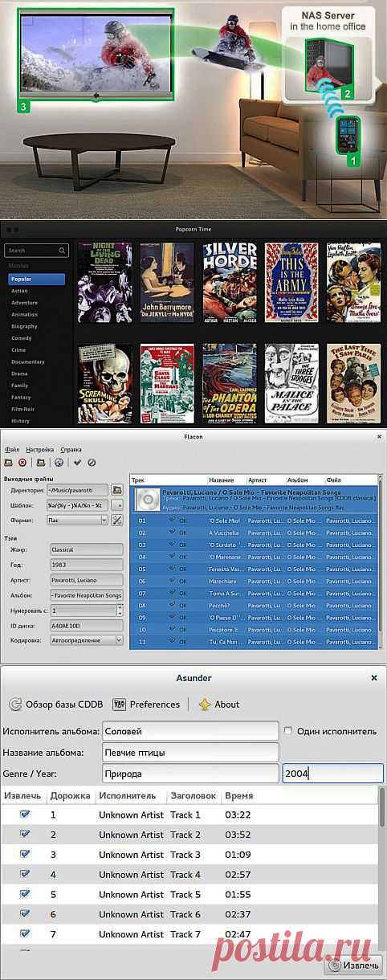Screen dimensions: 387x980
Task: Click the Обзор базы CDDB button
Action: [x=56, y=704]
